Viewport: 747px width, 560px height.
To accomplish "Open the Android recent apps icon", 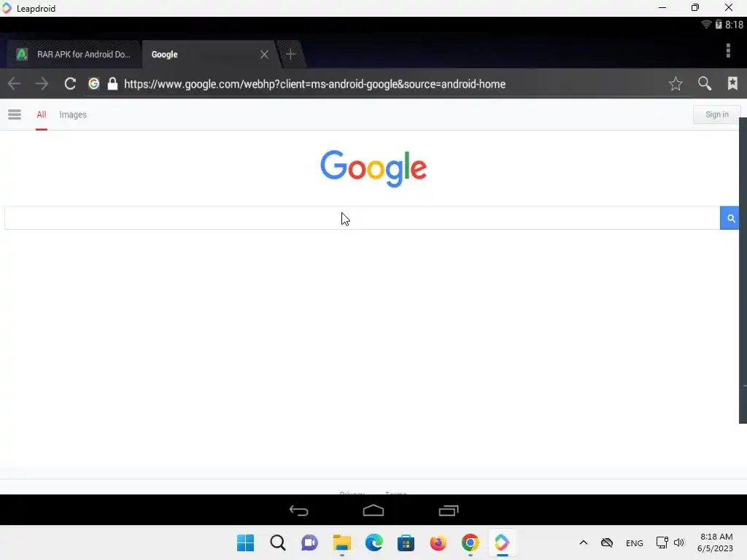I will click(449, 510).
